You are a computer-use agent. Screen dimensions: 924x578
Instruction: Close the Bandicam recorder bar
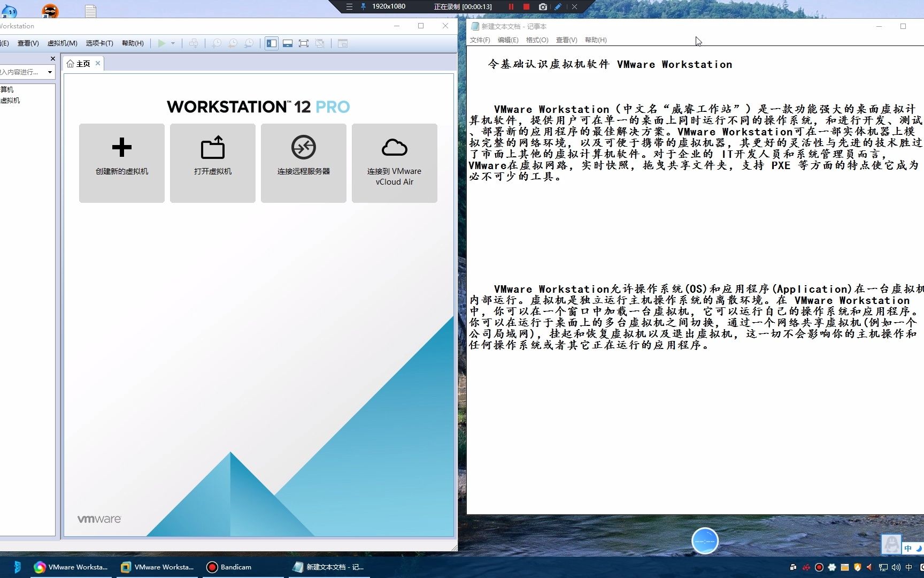[x=574, y=6]
